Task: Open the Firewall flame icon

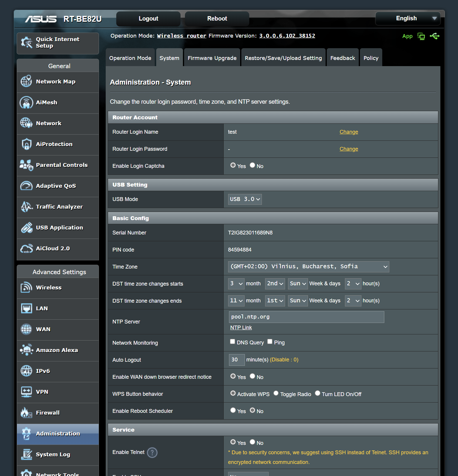Action: pos(26,413)
